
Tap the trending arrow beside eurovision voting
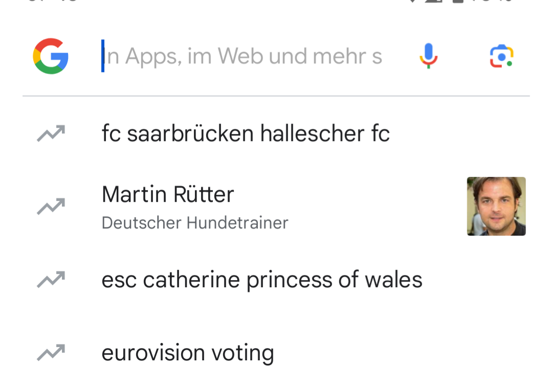tap(51, 353)
